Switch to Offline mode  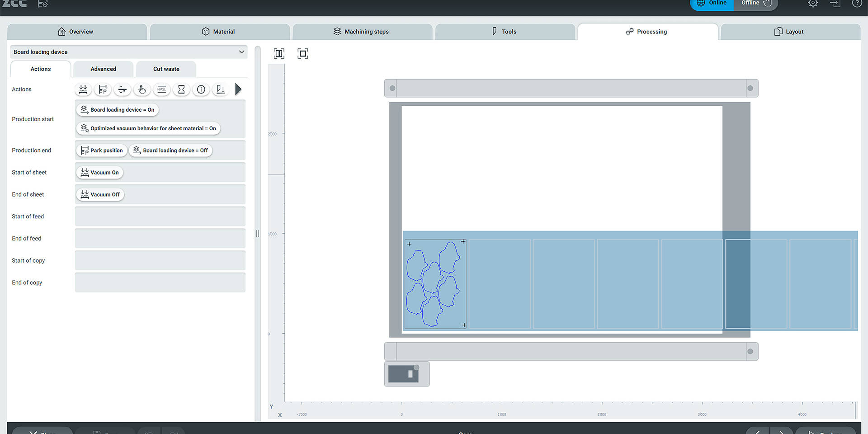(755, 4)
